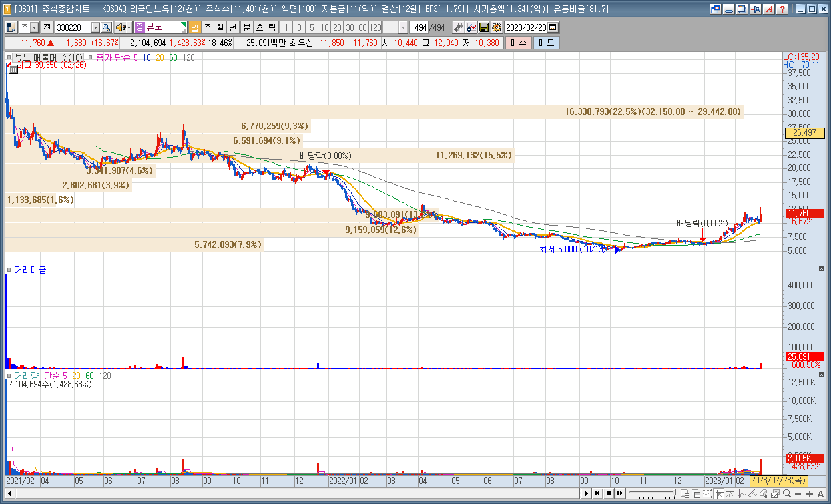Click the chart window icon in bottom toolbar
The image size is (831, 504).
775,493
